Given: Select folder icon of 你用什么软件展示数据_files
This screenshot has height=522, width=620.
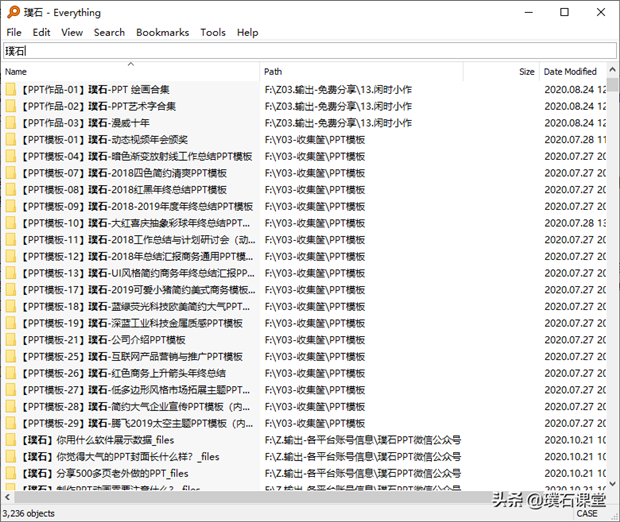Looking at the screenshot, I should pyautogui.click(x=11, y=440).
